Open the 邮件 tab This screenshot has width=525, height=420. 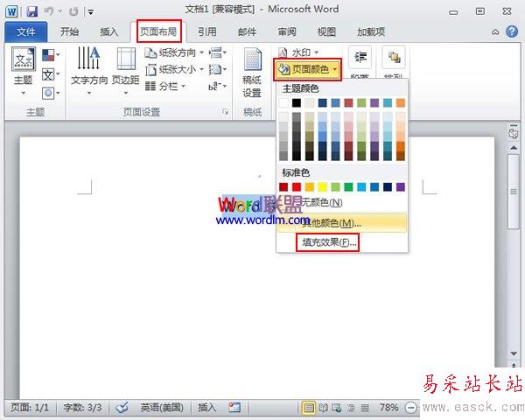click(247, 31)
